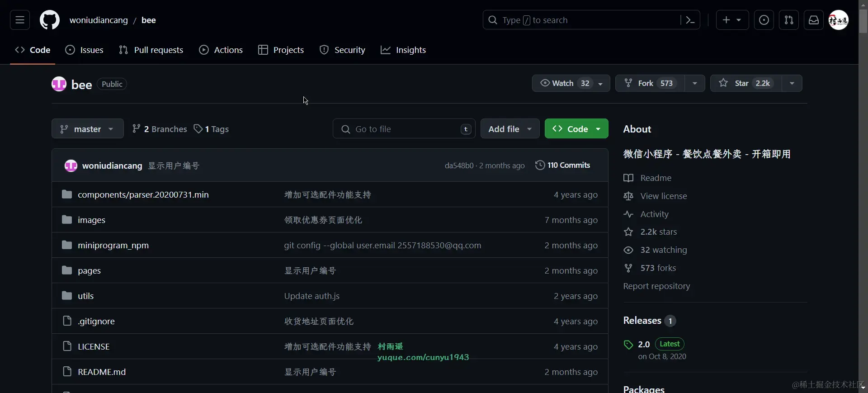Click View license in About
Screen dimensions: 868x393
(x=664, y=196)
